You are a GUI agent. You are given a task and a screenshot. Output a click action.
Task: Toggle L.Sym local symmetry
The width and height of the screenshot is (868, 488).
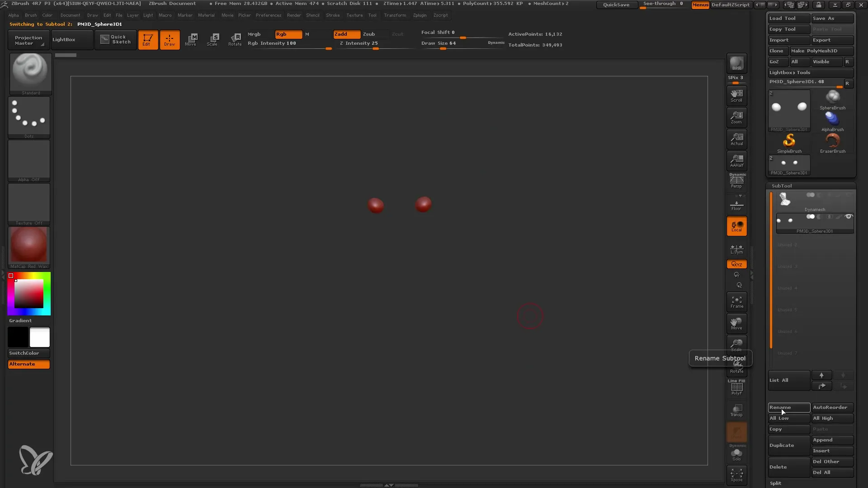[736, 249]
